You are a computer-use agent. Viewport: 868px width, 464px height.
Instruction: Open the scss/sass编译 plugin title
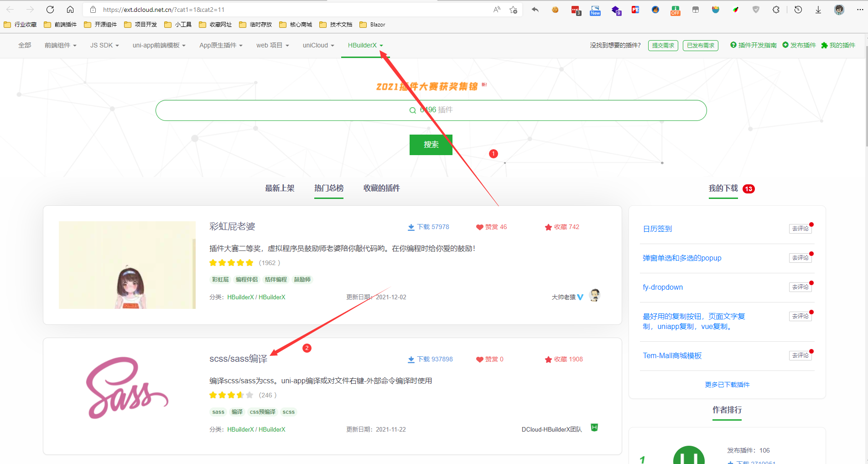(x=239, y=359)
